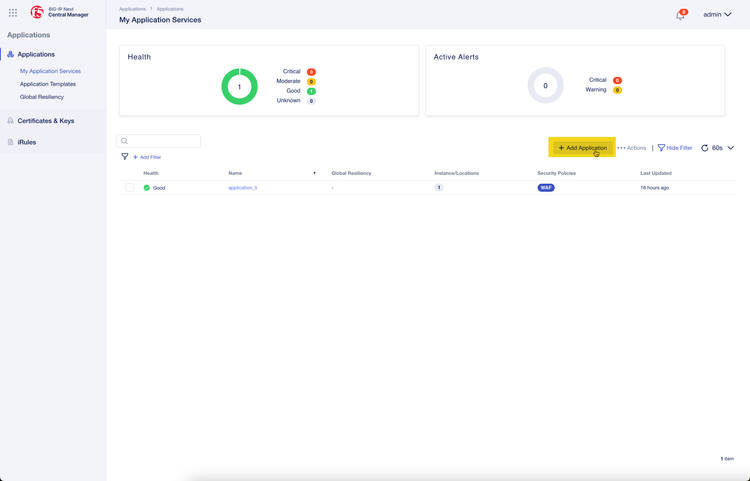This screenshot has height=481, width=750.
Task: Click the Certificates & Keys icon
Action: pos(10,121)
